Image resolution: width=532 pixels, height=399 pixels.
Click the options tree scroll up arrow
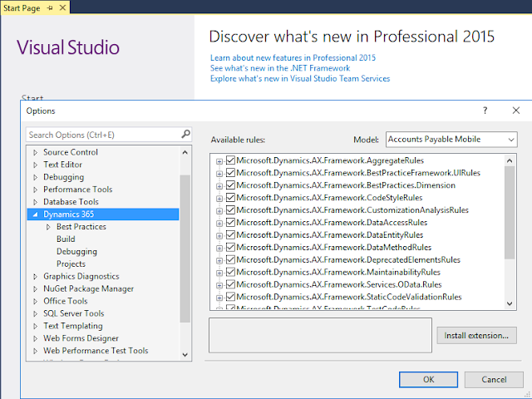coord(185,152)
